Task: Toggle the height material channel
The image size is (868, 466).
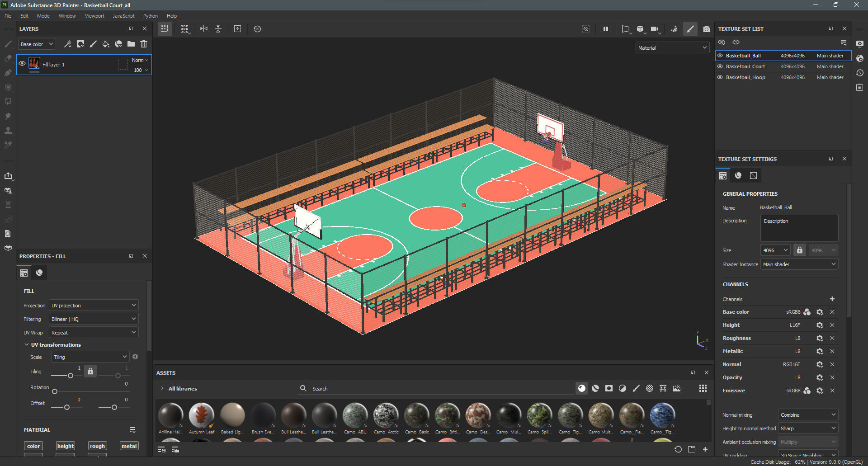Action: click(66, 446)
